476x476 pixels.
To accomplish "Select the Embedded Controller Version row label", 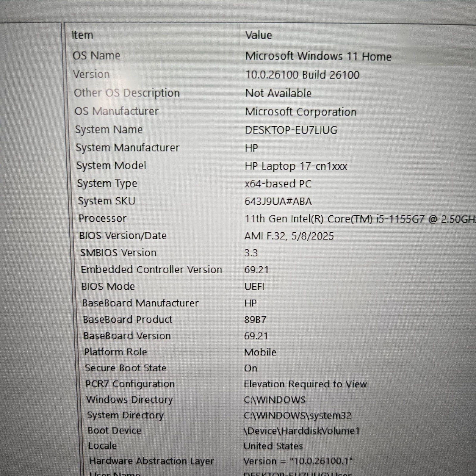I will click(x=151, y=270).
